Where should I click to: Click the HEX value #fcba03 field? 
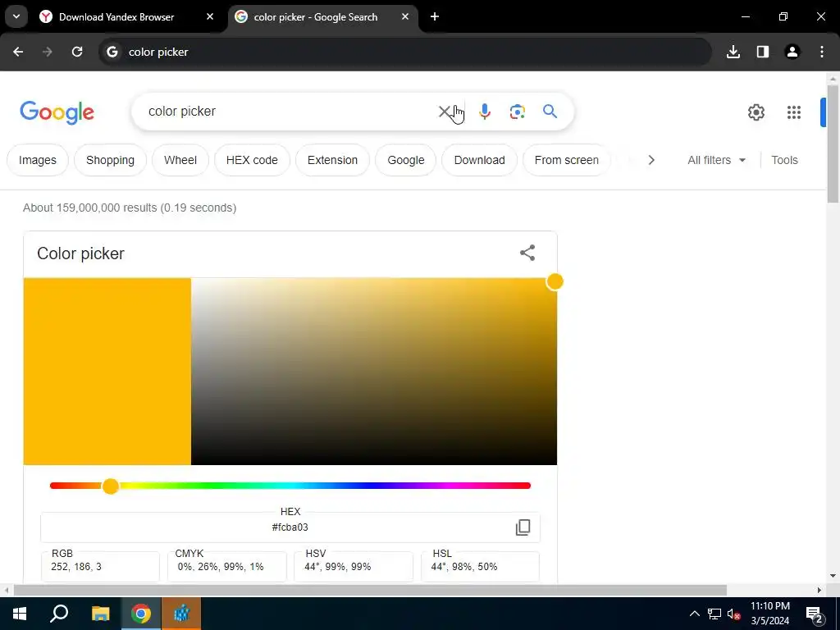tap(290, 527)
